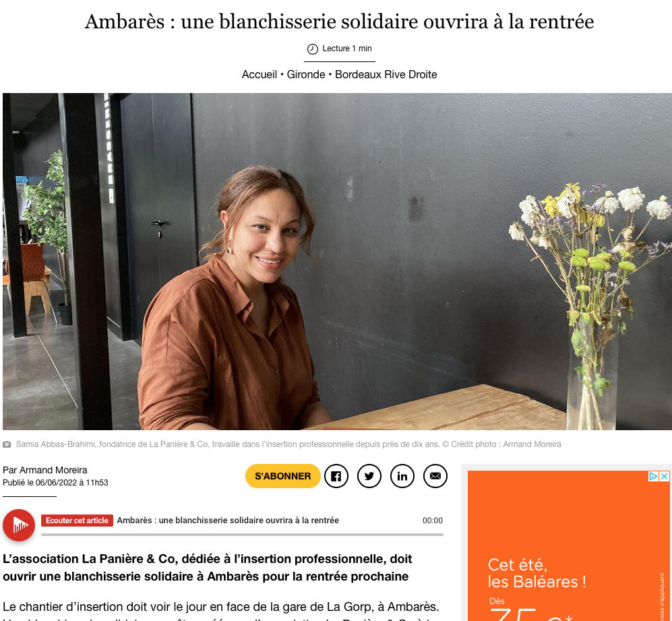Share article on Facebook
Image resolution: width=672 pixels, height=621 pixels.
(336, 476)
